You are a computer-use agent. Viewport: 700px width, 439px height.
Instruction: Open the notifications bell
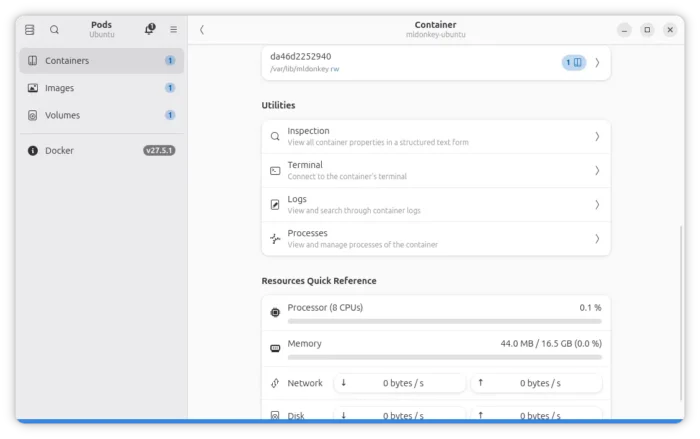pos(149,30)
